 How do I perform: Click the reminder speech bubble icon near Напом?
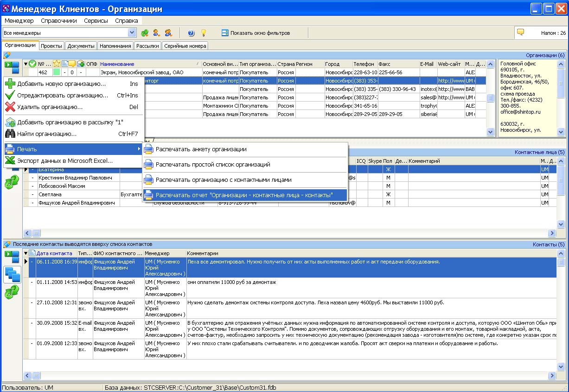coord(521,32)
